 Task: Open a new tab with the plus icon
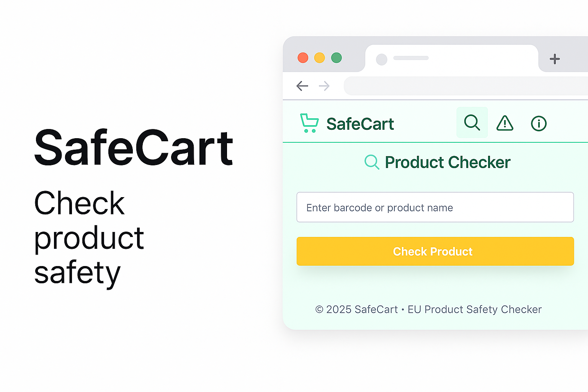(x=555, y=59)
